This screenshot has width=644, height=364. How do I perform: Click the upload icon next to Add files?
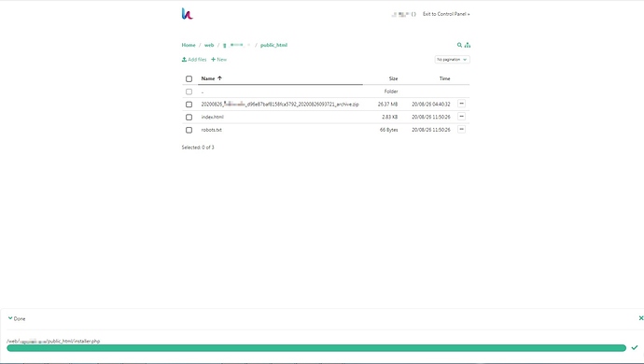(x=184, y=60)
